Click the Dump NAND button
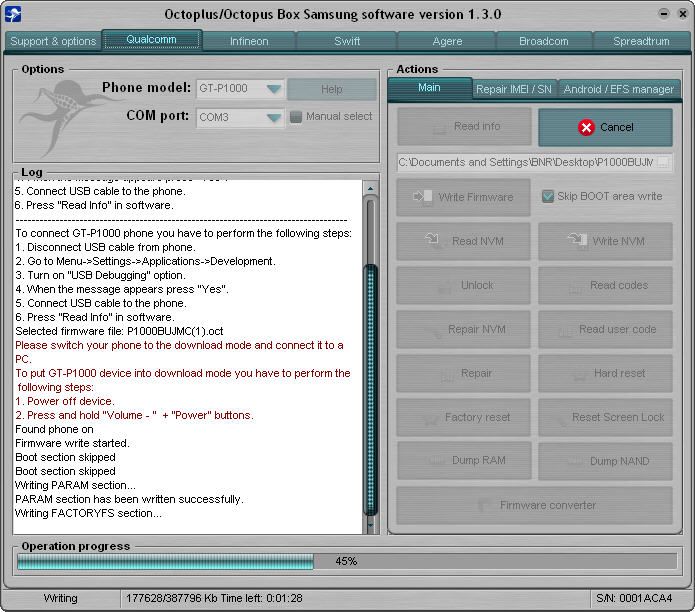Viewport: 695px width, 612px height. click(x=605, y=461)
